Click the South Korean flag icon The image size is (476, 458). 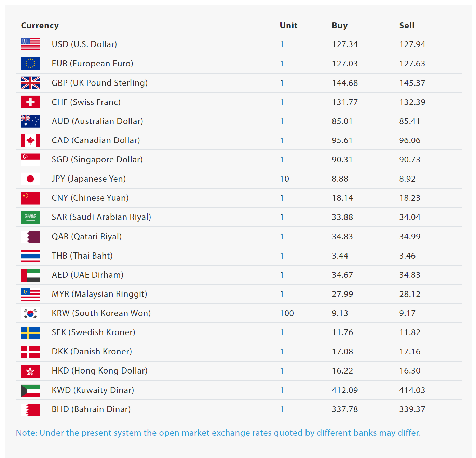[30, 313]
